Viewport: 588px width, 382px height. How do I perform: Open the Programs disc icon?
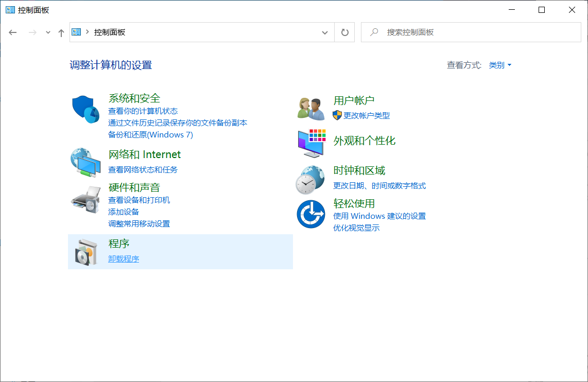pos(86,252)
